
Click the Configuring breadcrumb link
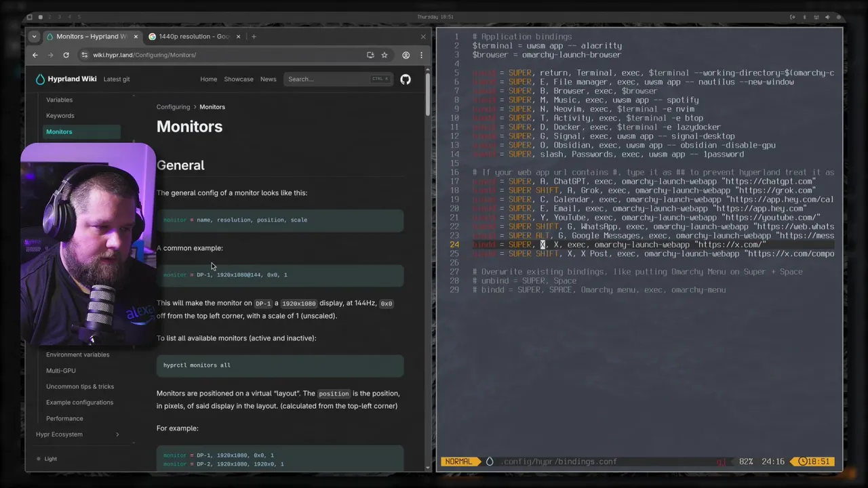point(173,107)
